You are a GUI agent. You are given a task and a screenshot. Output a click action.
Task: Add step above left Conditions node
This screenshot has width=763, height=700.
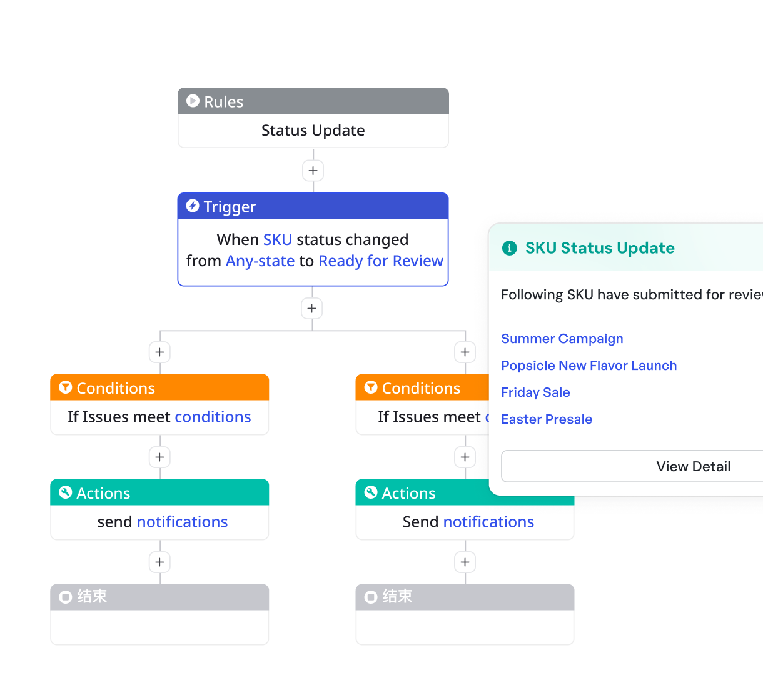(159, 352)
